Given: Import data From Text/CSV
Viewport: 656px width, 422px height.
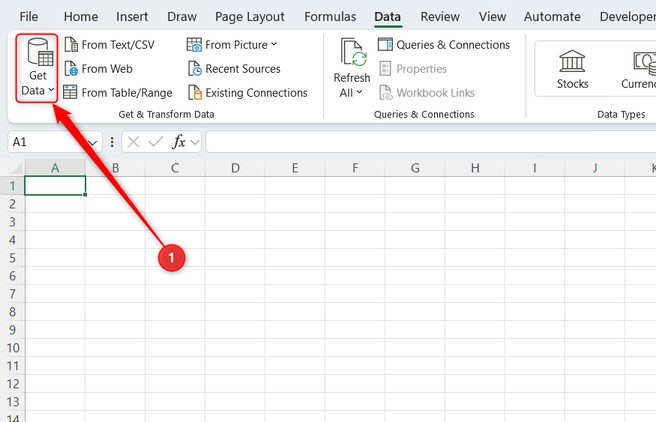Looking at the screenshot, I should coord(110,45).
